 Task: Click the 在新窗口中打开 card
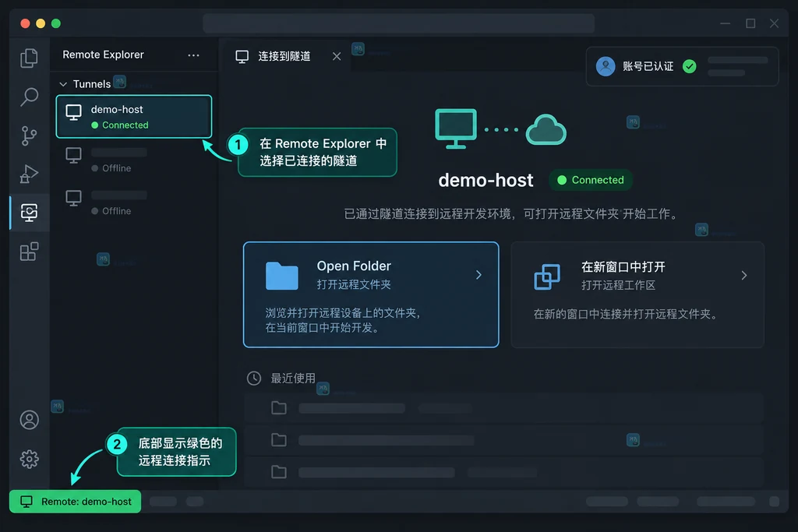637,294
